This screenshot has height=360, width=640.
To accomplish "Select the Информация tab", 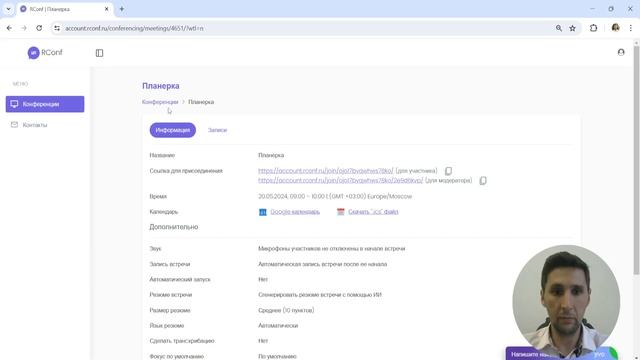I will pyautogui.click(x=173, y=130).
